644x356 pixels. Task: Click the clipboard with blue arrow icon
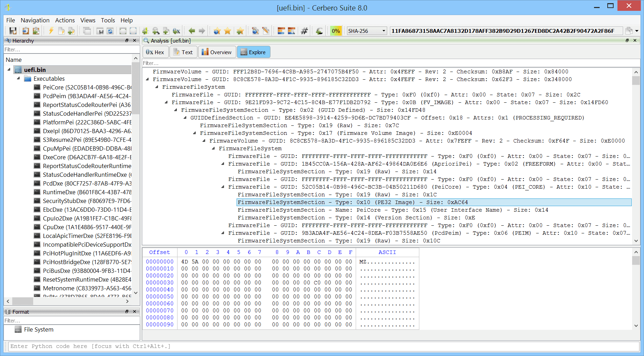coord(26,31)
